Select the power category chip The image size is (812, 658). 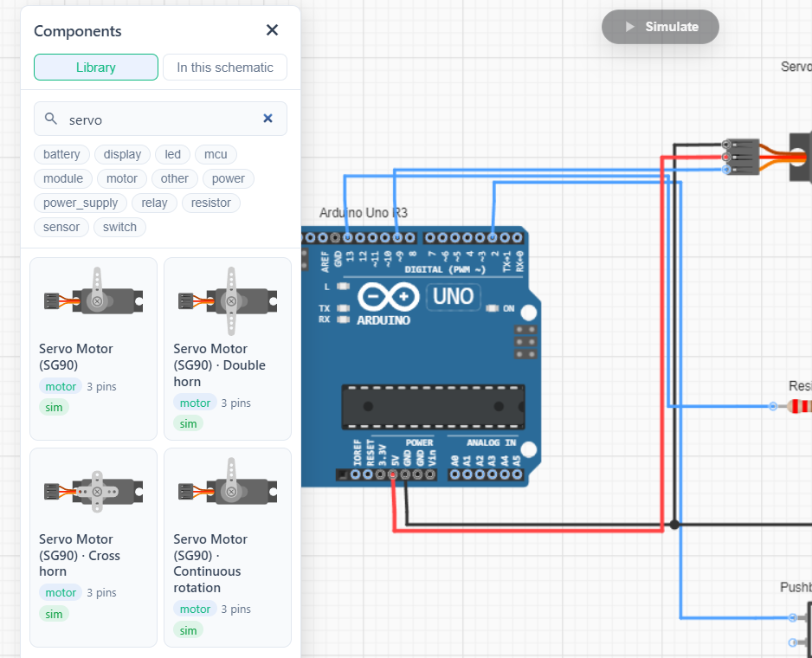(228, 178)
